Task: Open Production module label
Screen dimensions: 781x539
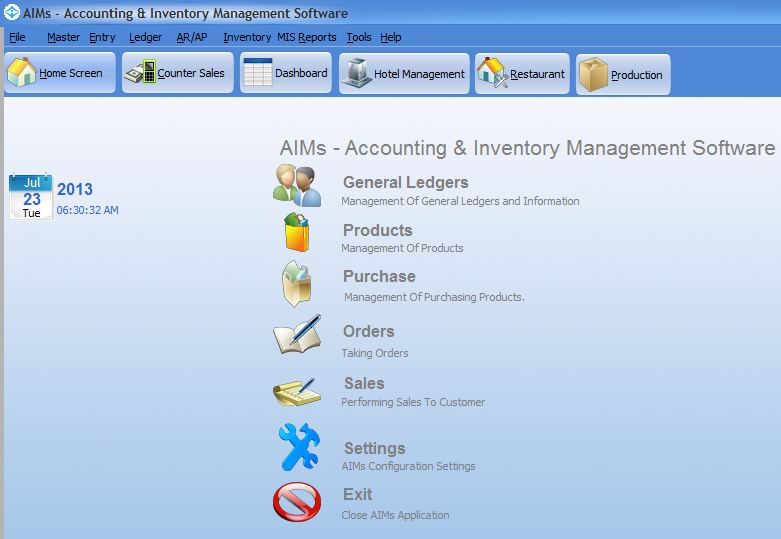Action: 637,75
